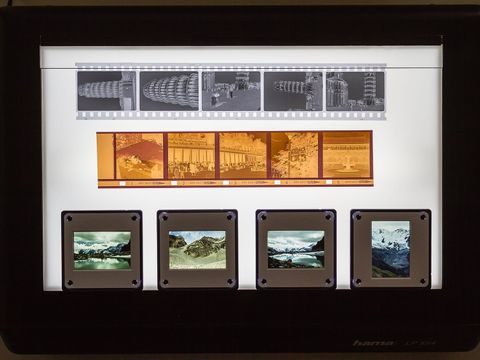Select the fourth black-and-white negative frame
The height and width of the screenshot is (360, 480).
coord(293,91)
